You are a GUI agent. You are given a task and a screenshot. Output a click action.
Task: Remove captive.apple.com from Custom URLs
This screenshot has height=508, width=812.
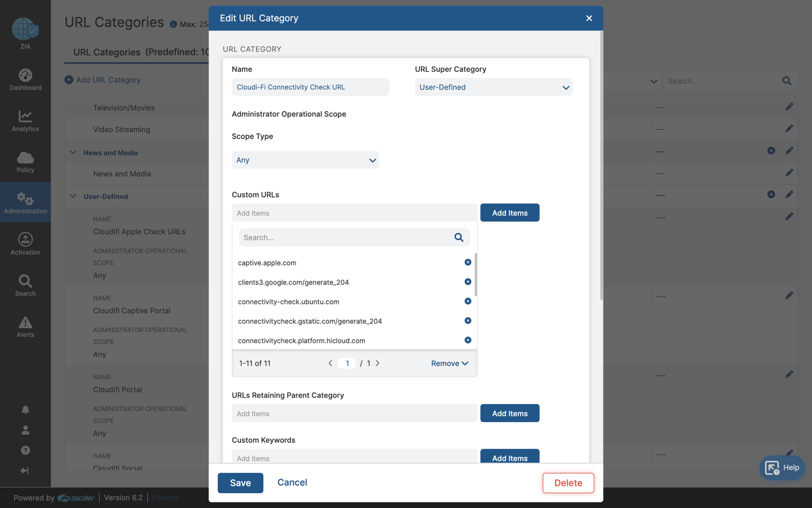point(467,262)
